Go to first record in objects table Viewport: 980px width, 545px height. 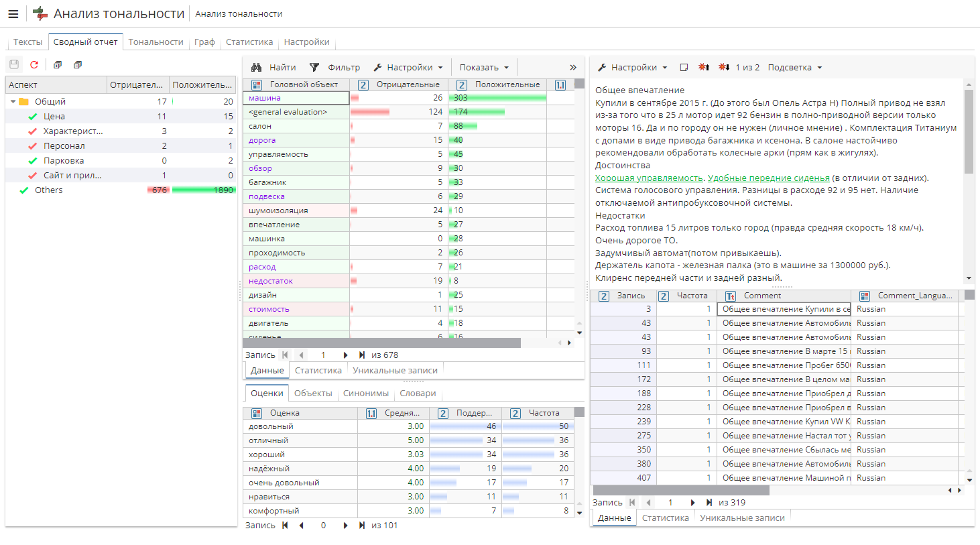(x=285, y=355)
